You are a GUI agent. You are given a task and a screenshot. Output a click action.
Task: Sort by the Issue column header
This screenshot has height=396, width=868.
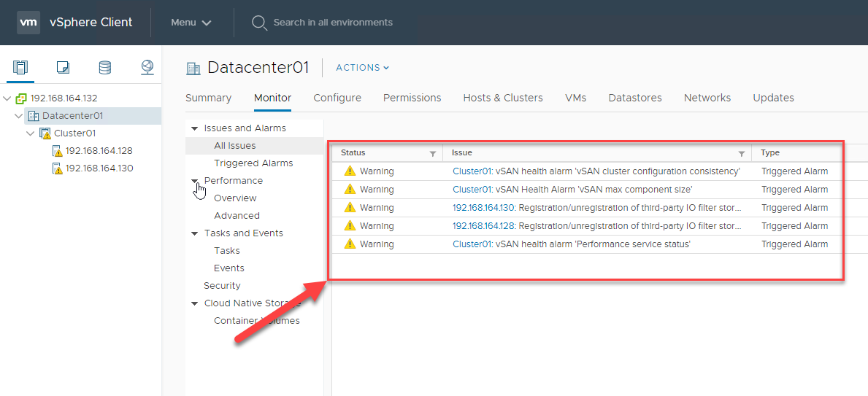pos(461,153)
